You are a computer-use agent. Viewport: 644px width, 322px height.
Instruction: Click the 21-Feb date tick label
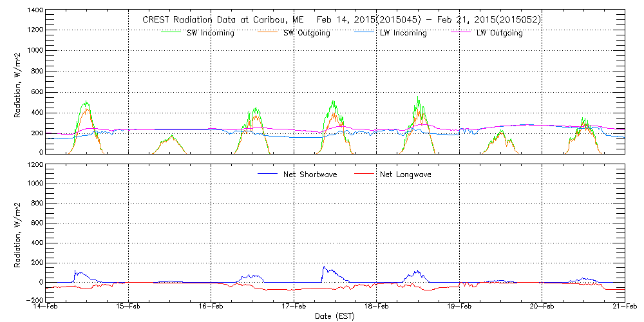[x=623, y=308]
